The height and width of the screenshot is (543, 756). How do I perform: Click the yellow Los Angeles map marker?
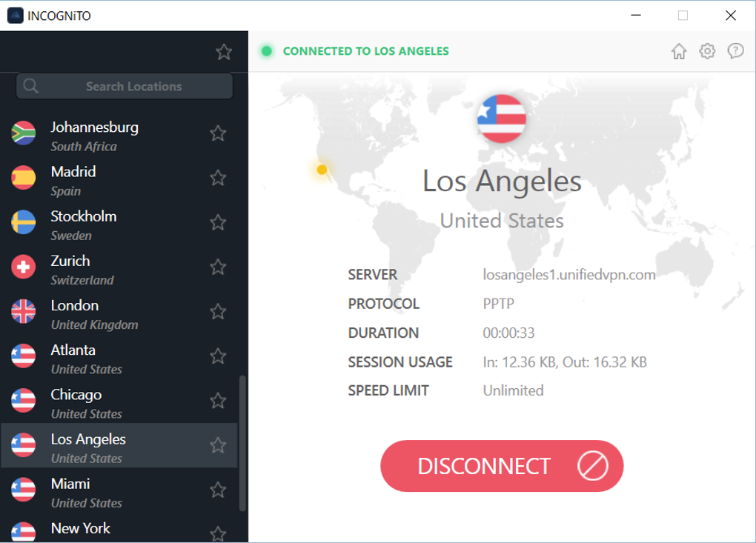322,170
